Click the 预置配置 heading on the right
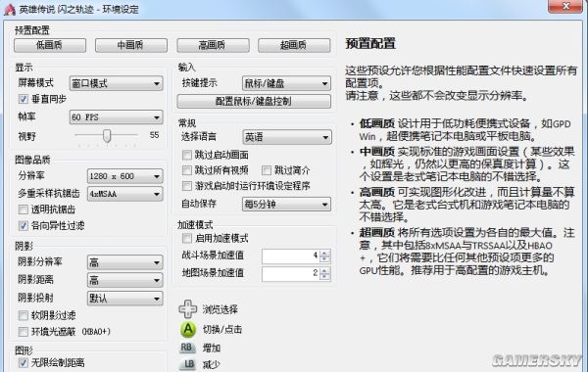This screenshot has height=372, width=588. pos(370,43)
